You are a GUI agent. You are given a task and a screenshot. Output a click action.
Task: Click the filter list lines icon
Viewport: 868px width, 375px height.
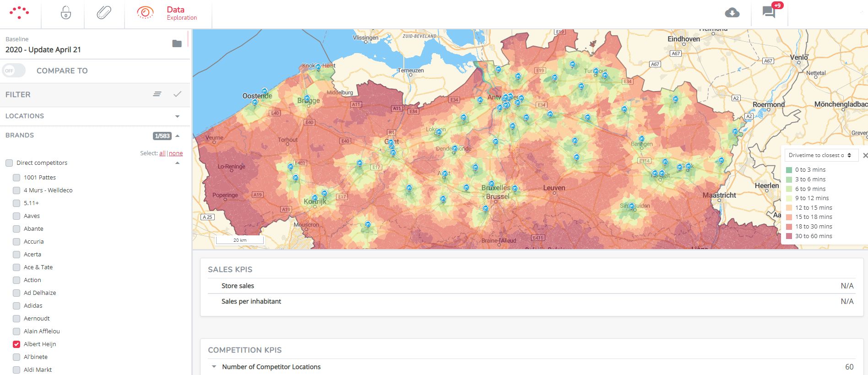click(157, 94)
